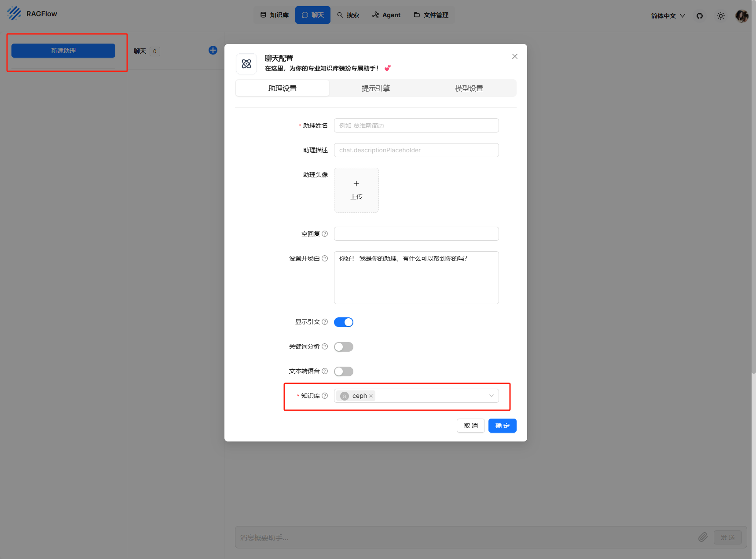The image size is (756, 559).
Task: Disable the 显示引文 switch
Action: 344,322
